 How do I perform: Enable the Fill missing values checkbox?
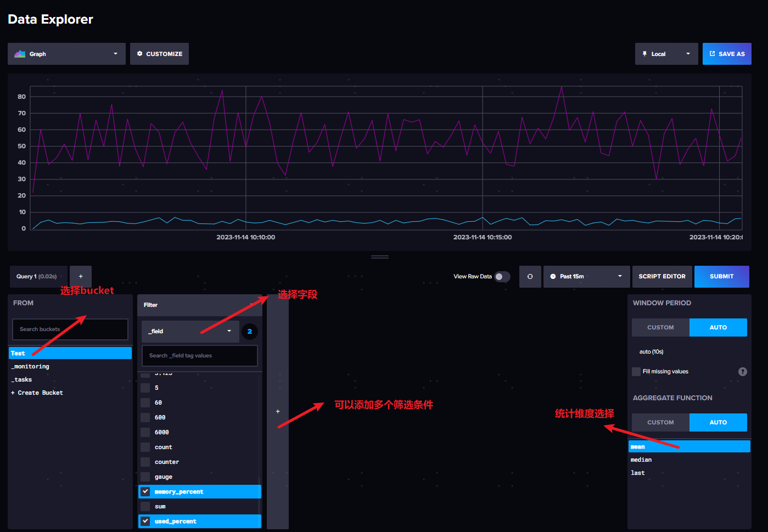[636, 371]
